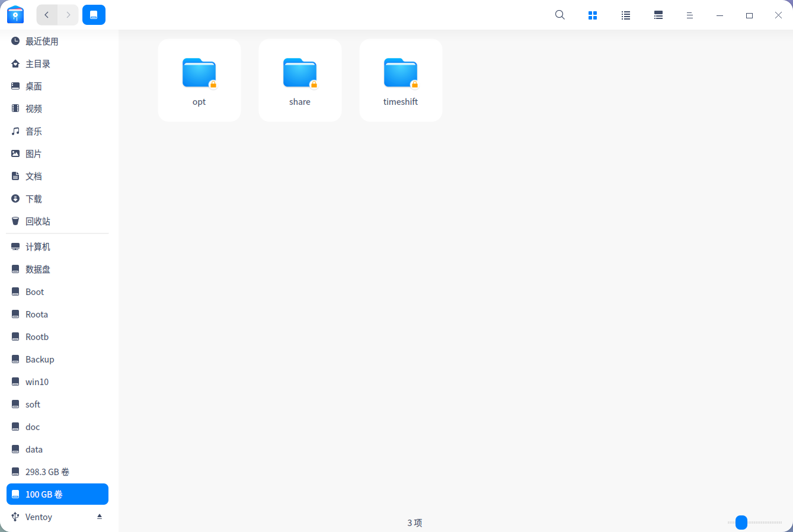This screenshot has height=532, width=793.
Task: Select the opt folder
Action: coord(199,81)
